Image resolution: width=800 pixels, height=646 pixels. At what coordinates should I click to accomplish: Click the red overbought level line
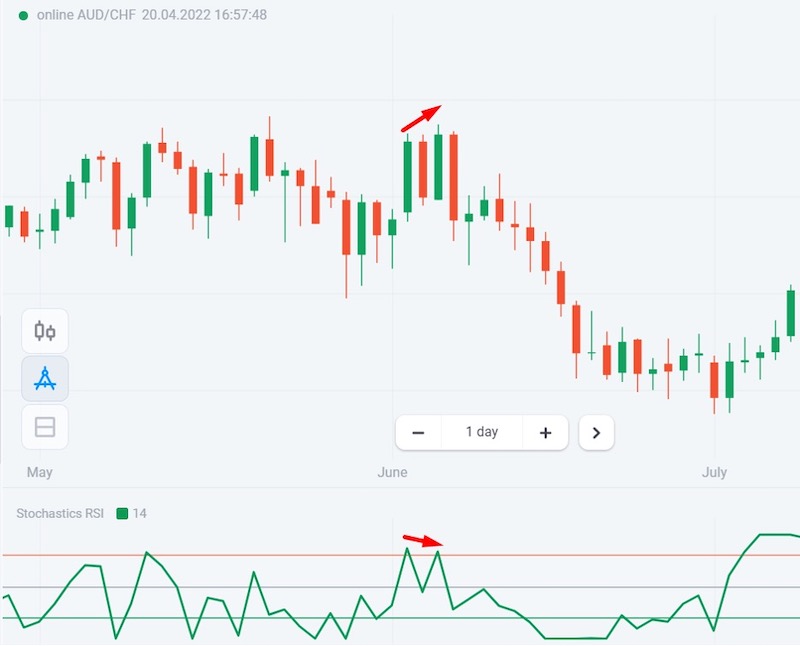click(x=250, y=555)
